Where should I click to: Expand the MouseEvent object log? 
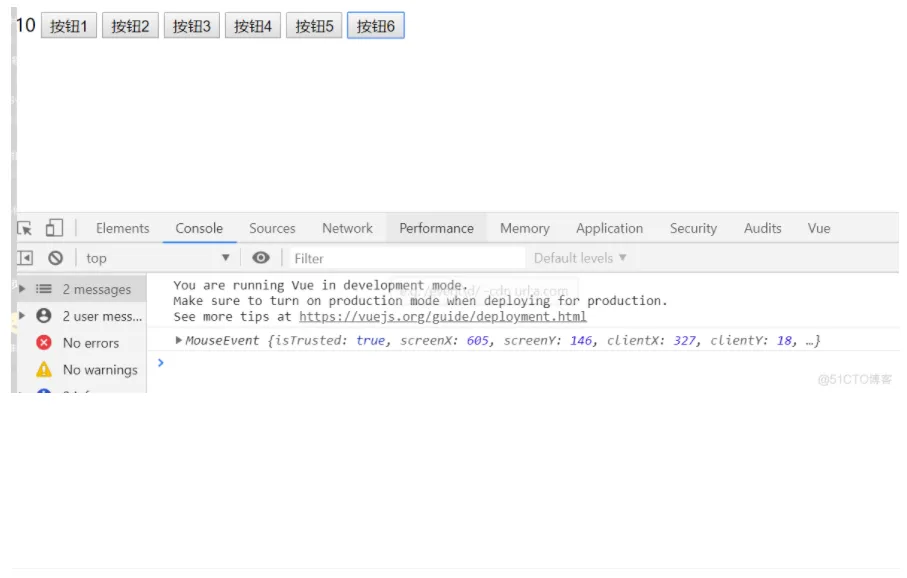pyautogui.click(x=179, y=340)
